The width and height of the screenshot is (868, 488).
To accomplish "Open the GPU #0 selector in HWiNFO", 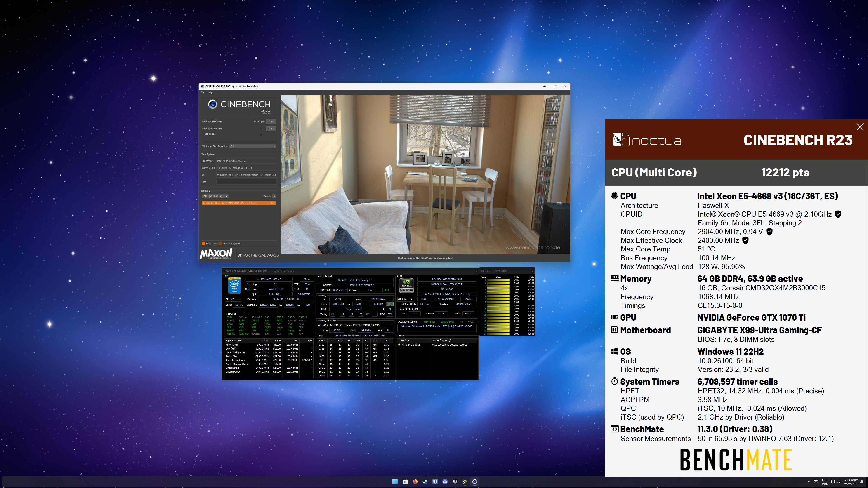I will point(405,299).
